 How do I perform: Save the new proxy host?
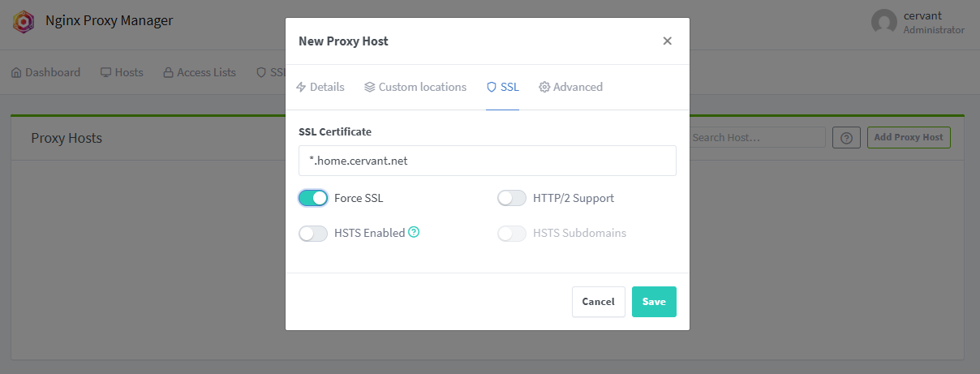(653, 302)
